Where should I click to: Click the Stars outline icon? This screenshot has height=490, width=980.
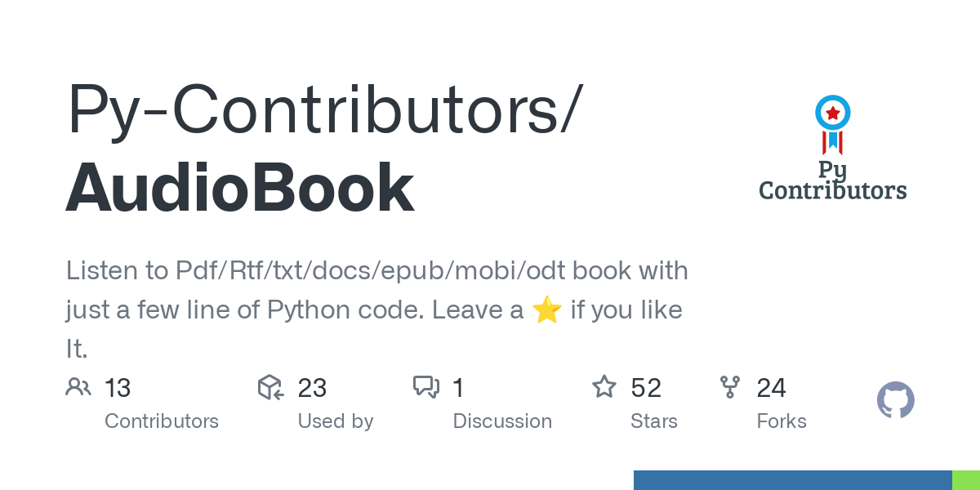[x=604, y=387]
